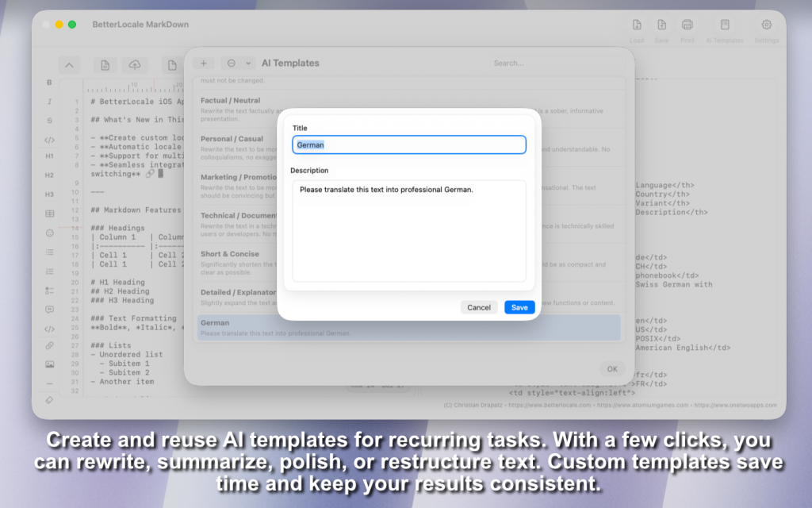Open AI Templates from the toolbar

click(724, 29)
